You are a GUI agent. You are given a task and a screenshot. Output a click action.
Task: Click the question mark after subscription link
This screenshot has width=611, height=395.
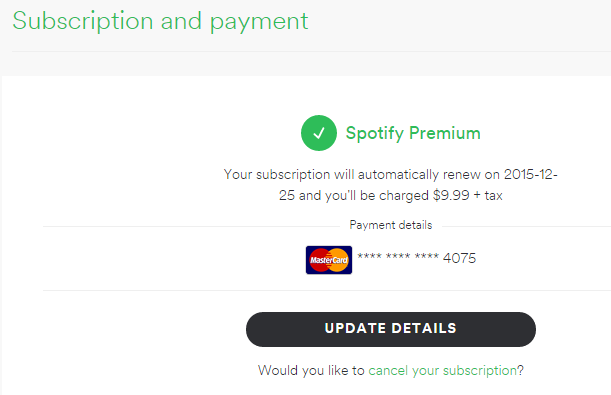click(x=520, y=370)
